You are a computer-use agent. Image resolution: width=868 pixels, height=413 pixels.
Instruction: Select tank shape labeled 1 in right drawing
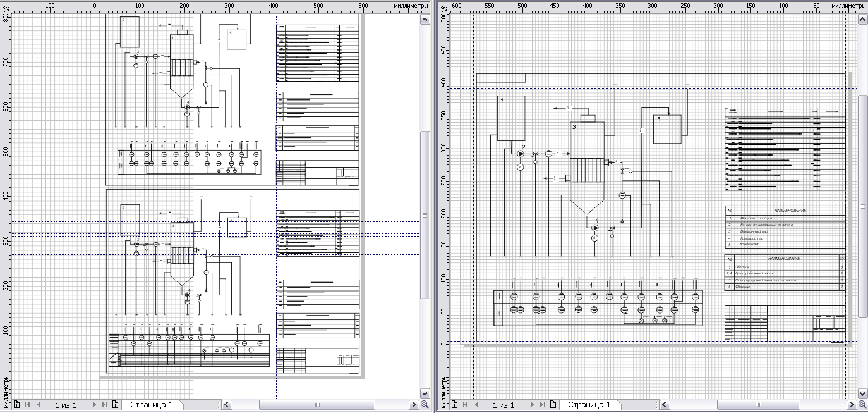(511, 118)
